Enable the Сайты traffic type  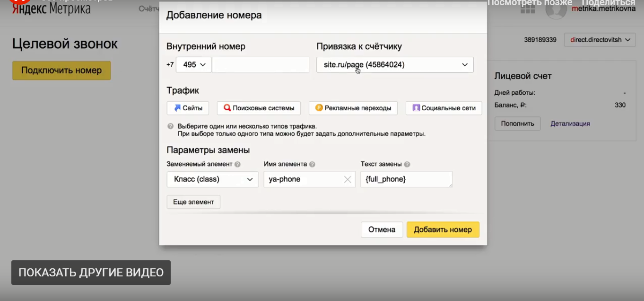tap(189, 108)
